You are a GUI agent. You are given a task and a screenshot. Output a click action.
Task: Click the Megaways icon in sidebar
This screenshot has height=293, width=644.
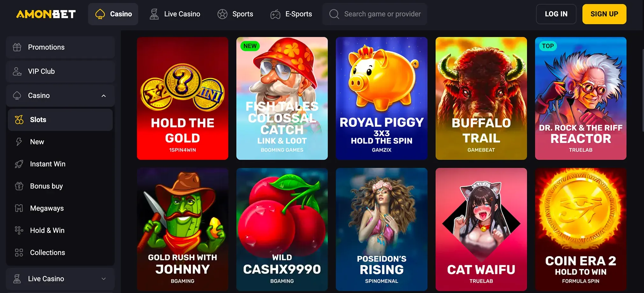19,208
